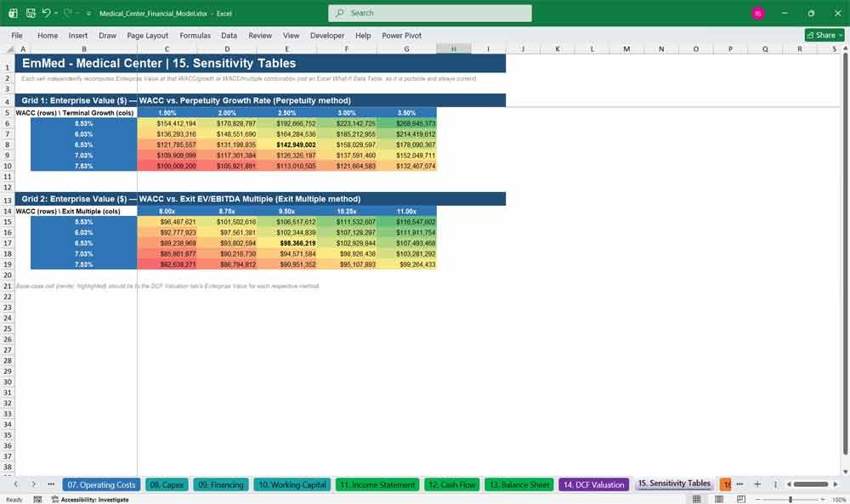Add a new sheet with plus button
Viewport: 850px width, 504px height.
pyautogui.click(x=757, y=484)
